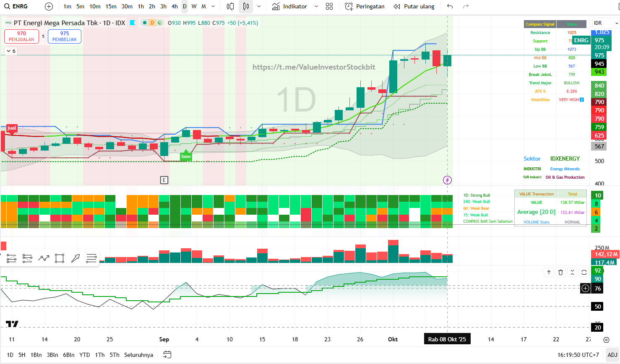Click the emp company logo icon
The image size is (620, 364).
pyautogui.click(x=8, y=23)
